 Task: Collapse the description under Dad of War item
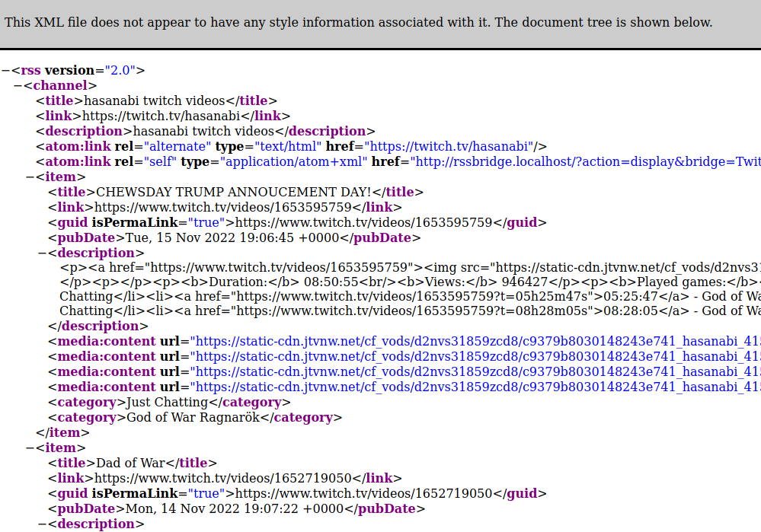tap(43, 524)
